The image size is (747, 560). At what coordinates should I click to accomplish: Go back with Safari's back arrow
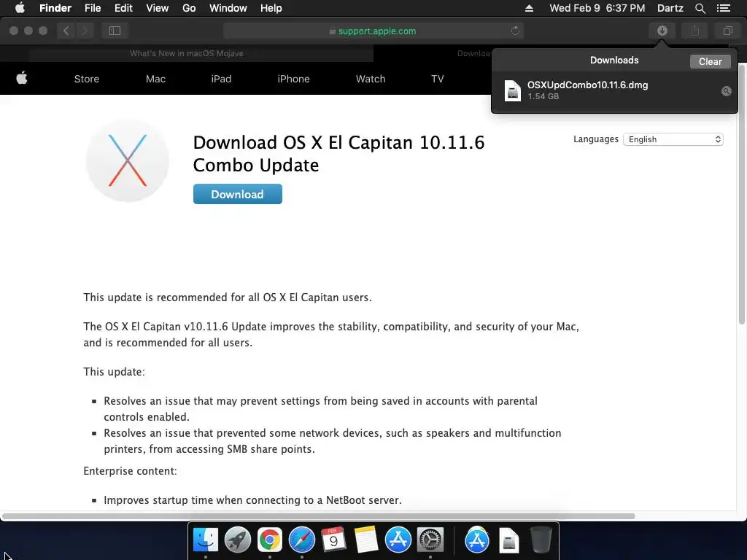pyautogui.click(x=66, y=31)
